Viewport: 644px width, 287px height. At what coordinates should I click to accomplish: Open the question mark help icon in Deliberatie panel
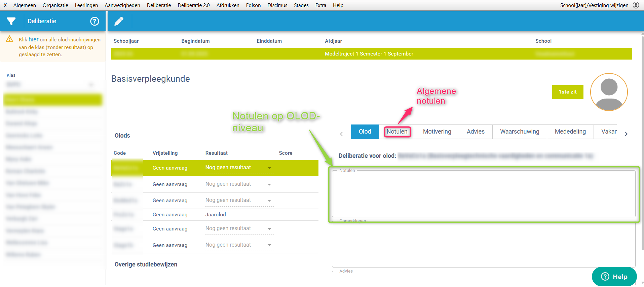click(x=94, y=21)
